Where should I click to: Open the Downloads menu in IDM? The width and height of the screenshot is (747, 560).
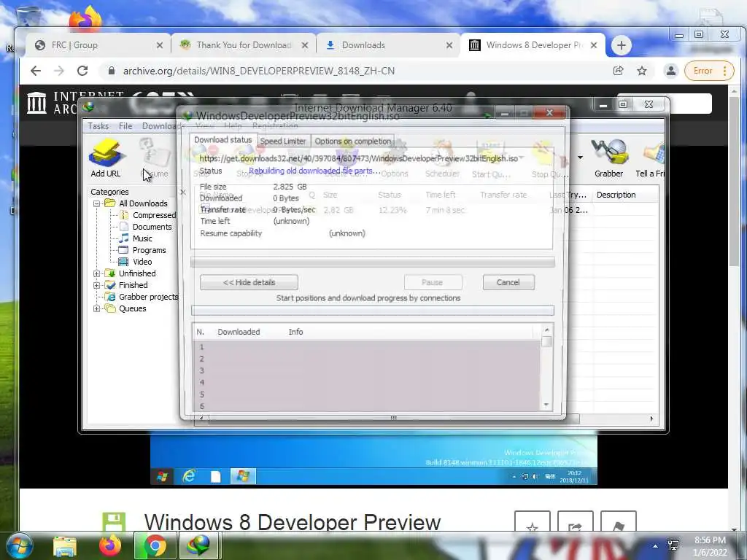pyautogui.click(x=163, y=125)
